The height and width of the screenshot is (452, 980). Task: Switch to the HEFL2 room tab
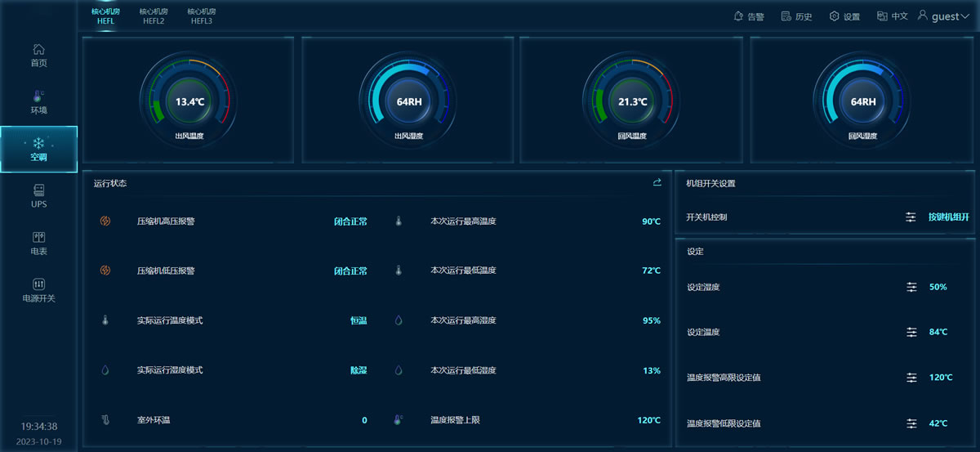click(154, 16)
